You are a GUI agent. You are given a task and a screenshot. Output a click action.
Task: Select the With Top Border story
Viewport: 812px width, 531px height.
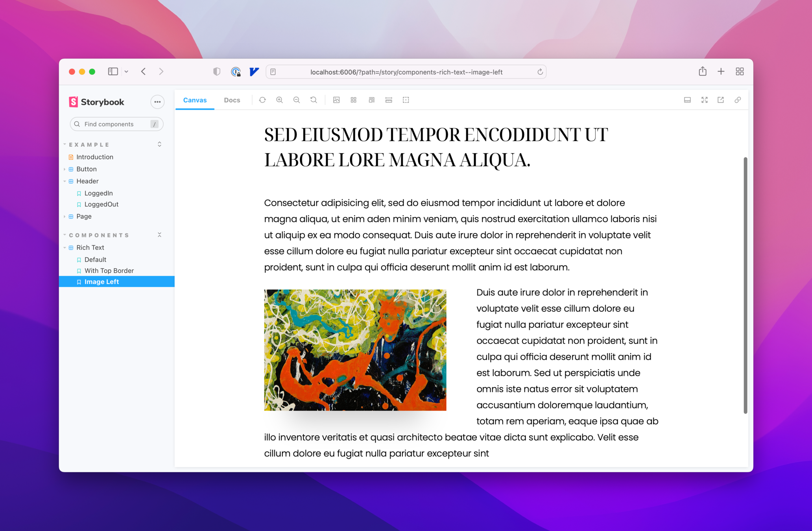click(109, 271)
